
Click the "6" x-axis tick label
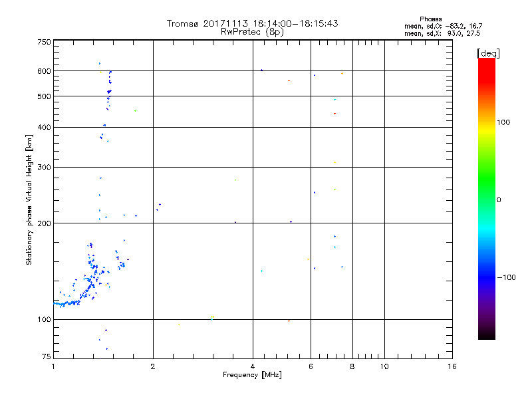311,366
